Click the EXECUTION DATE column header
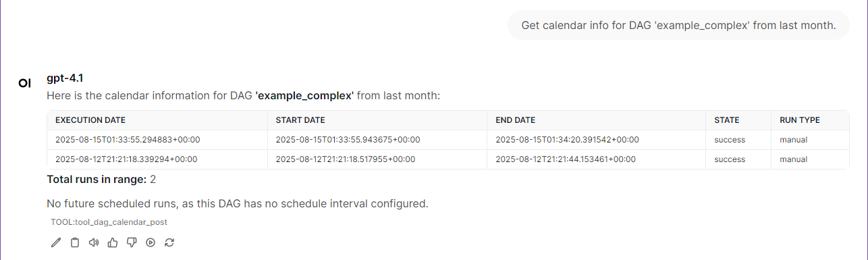 pos(90,120)
